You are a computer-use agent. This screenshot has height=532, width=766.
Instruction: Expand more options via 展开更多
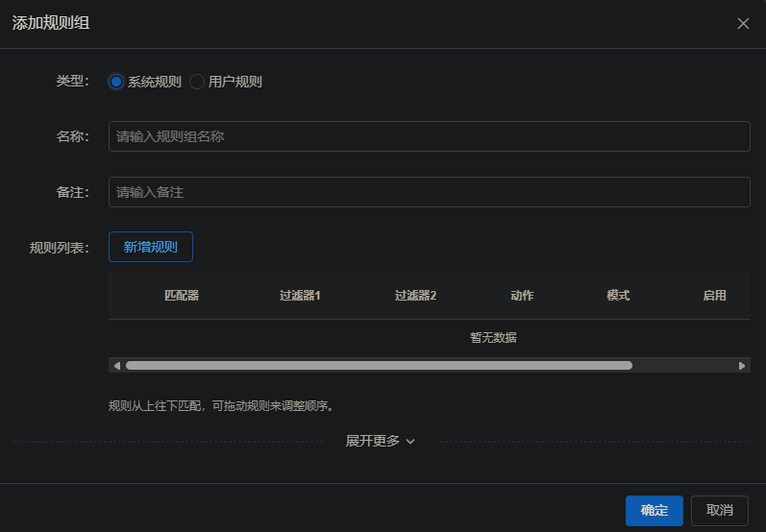[x=381, y=441]
